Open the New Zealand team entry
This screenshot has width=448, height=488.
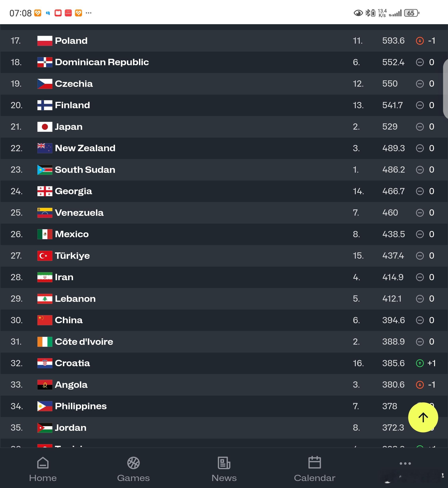[224, 148]
